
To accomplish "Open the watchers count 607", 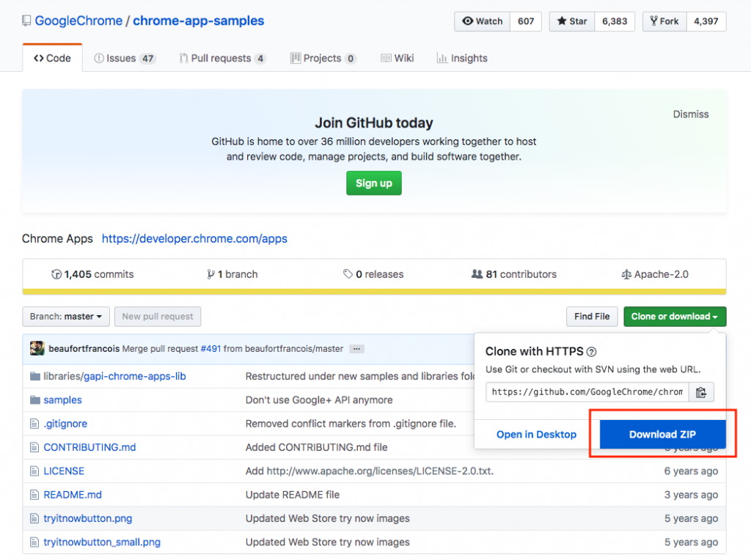I will [x=525, y=21].
